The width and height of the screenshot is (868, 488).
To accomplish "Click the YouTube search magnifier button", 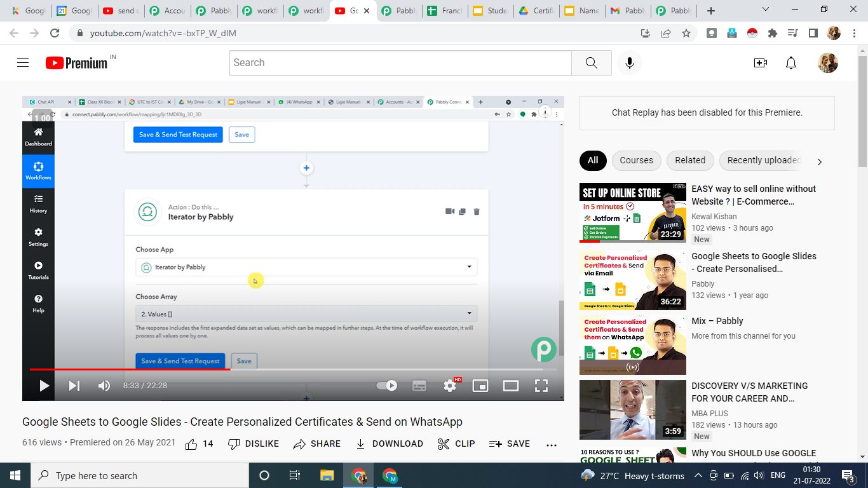I will click(591, 63).
